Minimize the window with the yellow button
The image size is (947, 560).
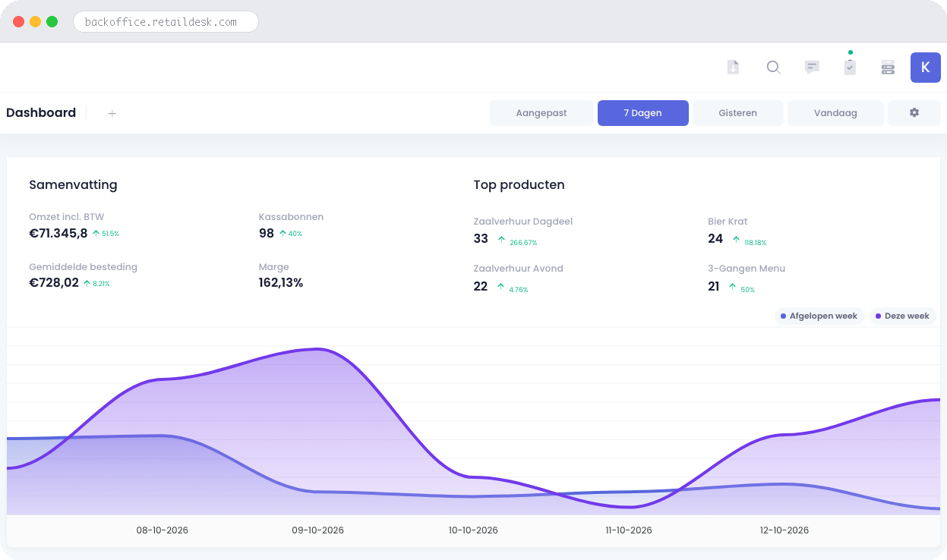35,22
